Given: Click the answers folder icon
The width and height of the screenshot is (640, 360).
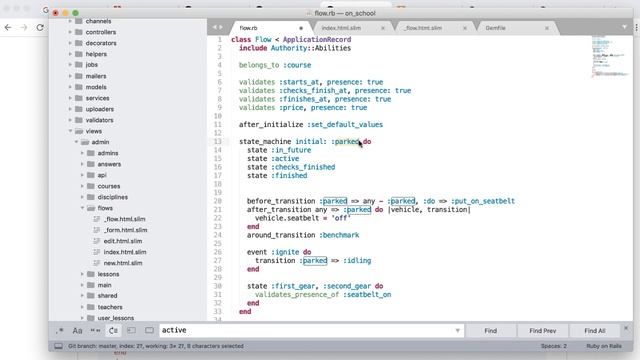Looking at the screenshot, I should click(x=91, y=164).
